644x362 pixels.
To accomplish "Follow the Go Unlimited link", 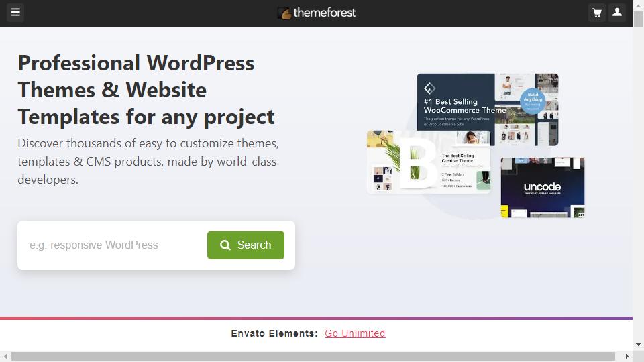I will tap(355, 333).
